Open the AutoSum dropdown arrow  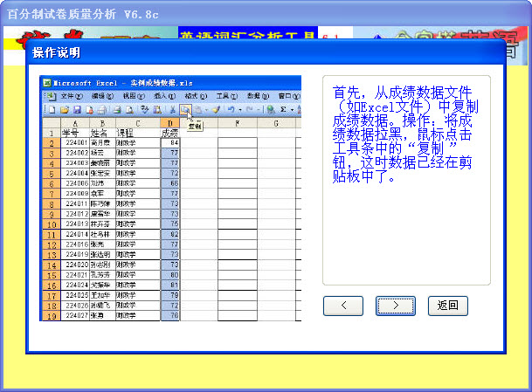click(292, 110)
